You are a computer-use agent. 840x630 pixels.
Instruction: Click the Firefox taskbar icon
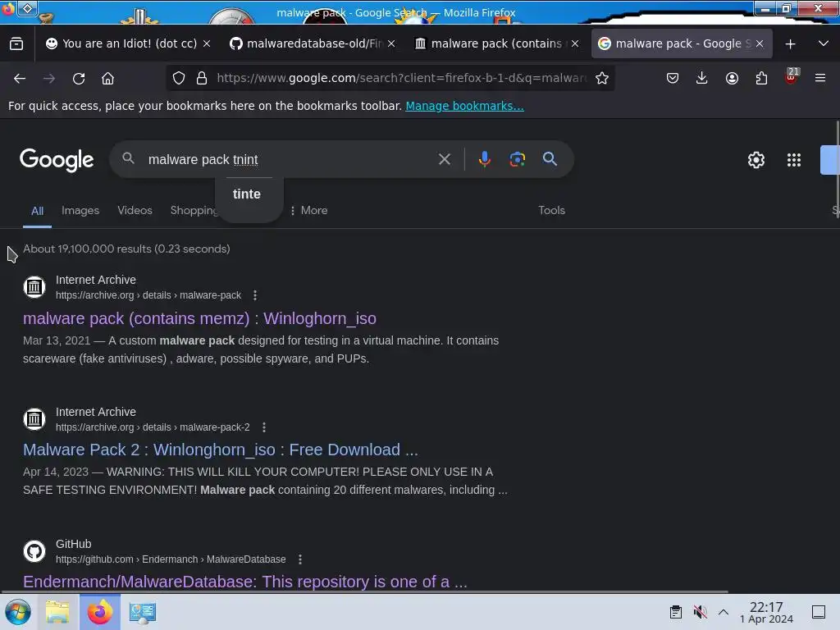[100, 612]
